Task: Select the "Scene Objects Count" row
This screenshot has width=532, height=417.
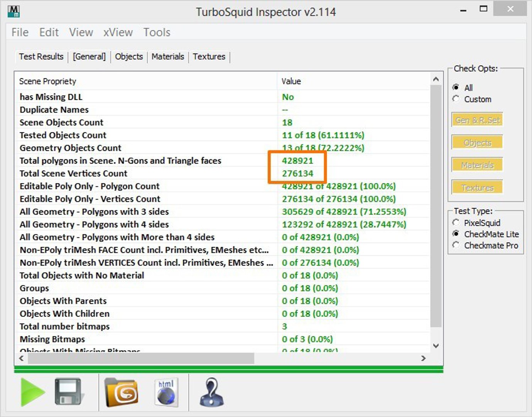Action: (223, 122)
